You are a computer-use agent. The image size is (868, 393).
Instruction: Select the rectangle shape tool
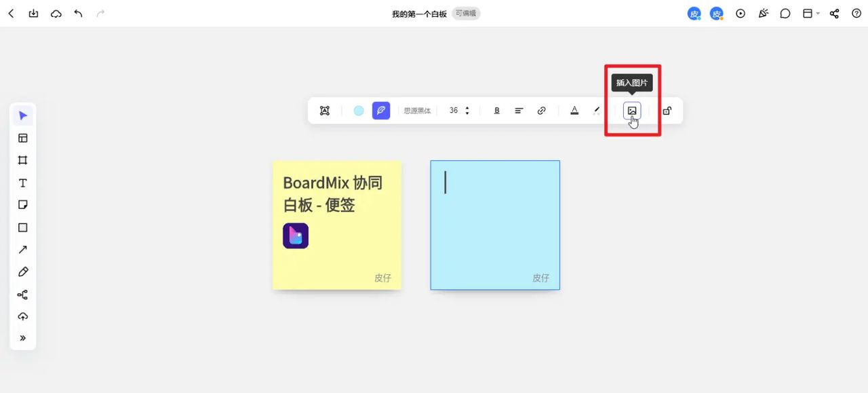click(23, 227)
